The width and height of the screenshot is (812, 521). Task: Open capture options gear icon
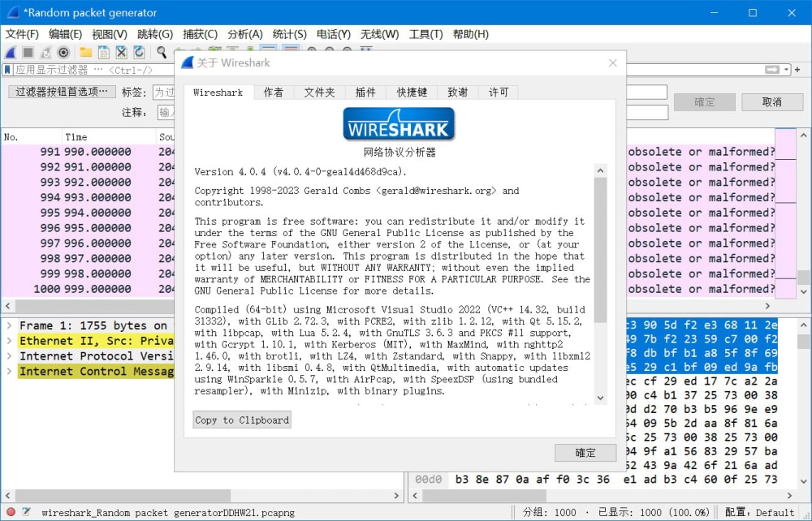coord(64,52)
